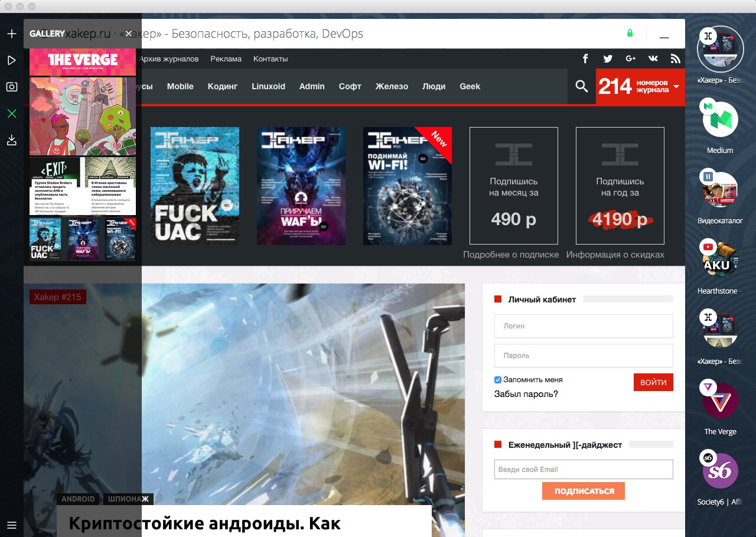The height and width of the screenshot is (537, 756).
Task: Select the yearly 4190 р subscription box
Action: (x=620, y=185)
